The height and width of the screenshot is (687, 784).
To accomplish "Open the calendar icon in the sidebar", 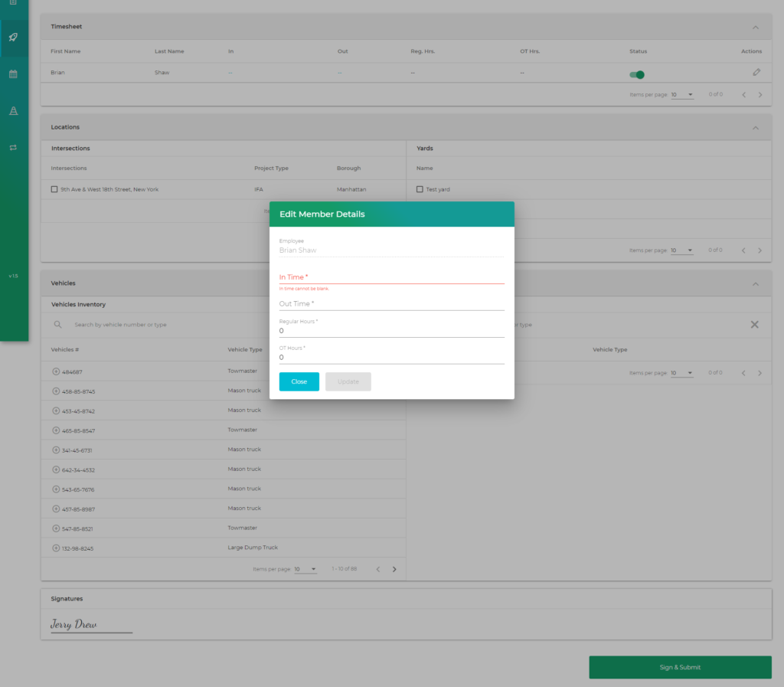I will tap(13, 74).
